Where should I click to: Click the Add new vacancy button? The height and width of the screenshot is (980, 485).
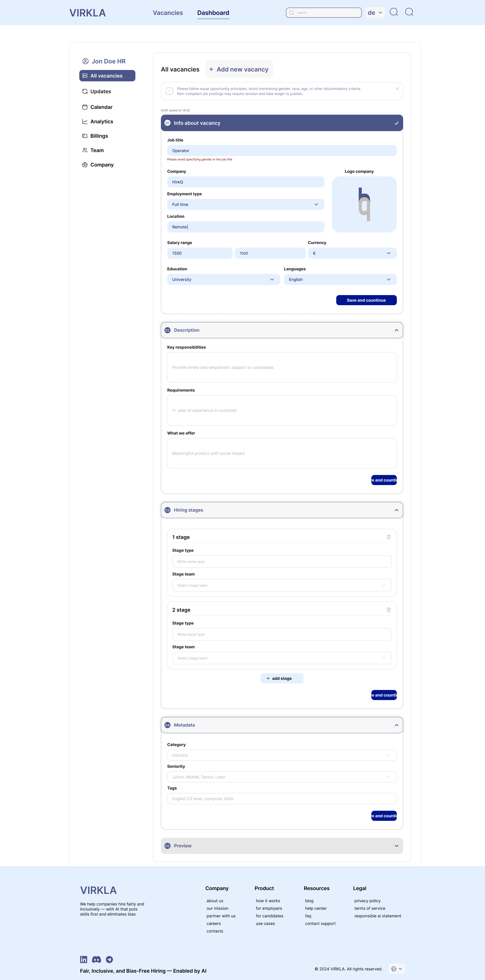point(239,69)
